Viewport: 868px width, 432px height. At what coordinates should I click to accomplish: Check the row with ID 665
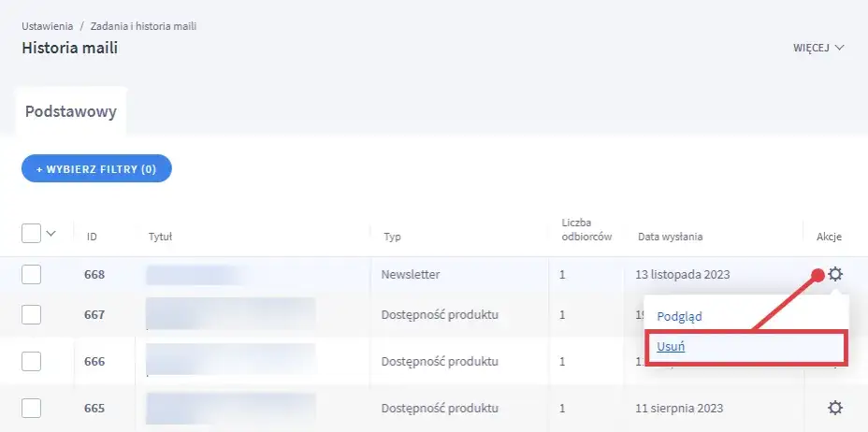click(x=31, y=408)
